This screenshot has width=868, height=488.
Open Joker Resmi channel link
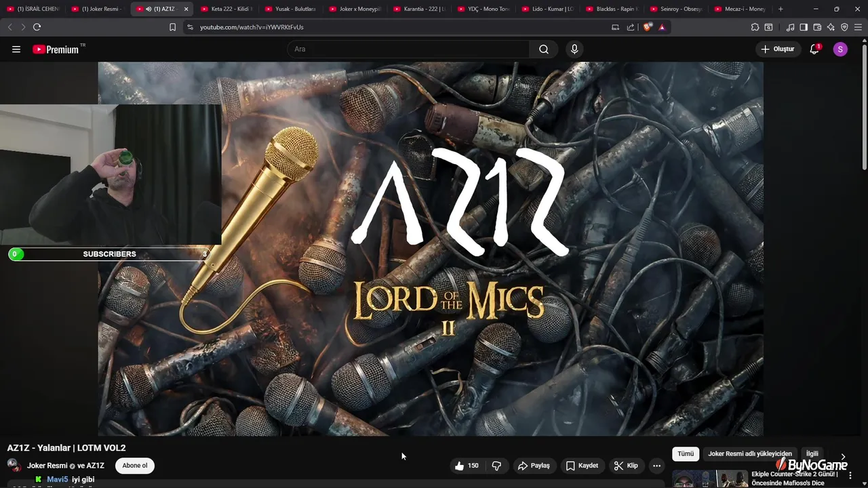click(47, 466)
